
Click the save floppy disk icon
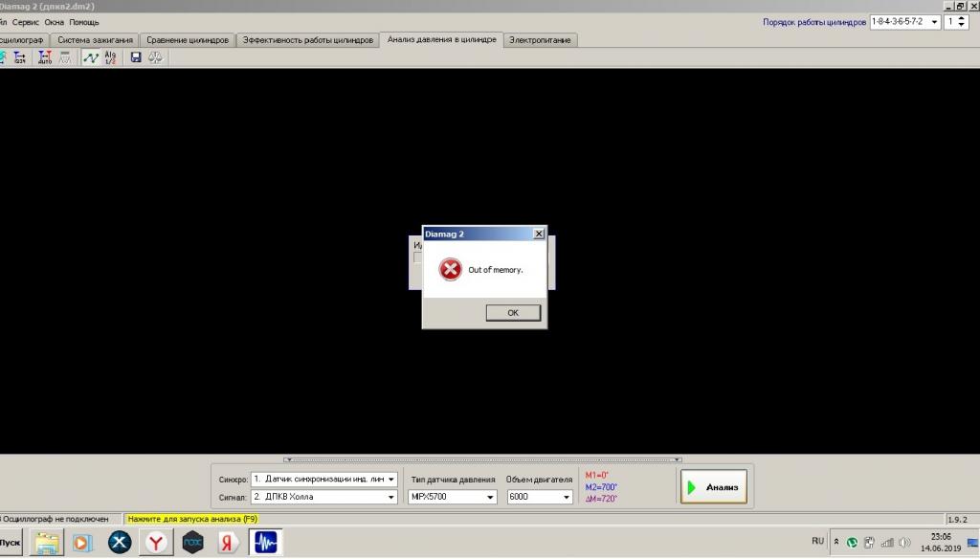(136, 57)
